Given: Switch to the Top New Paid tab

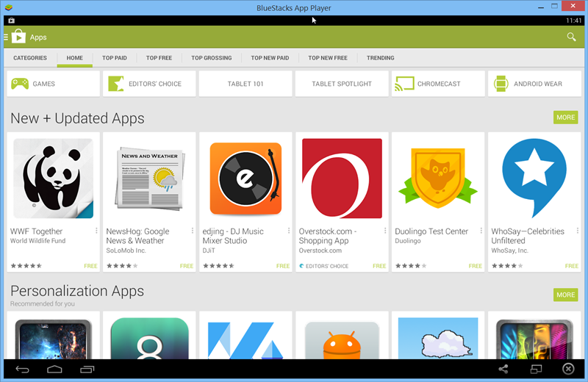Looking at the screenshot, I should [270, 58].
